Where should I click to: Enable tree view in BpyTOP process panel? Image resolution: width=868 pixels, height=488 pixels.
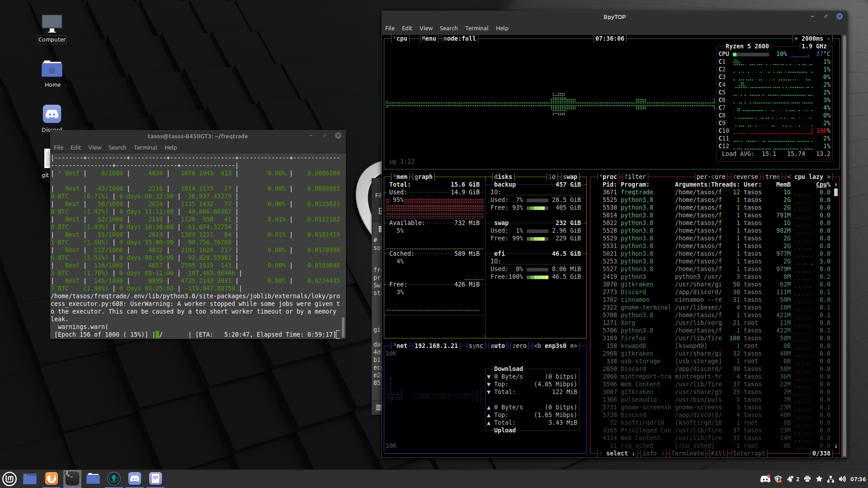coord(772,177)
